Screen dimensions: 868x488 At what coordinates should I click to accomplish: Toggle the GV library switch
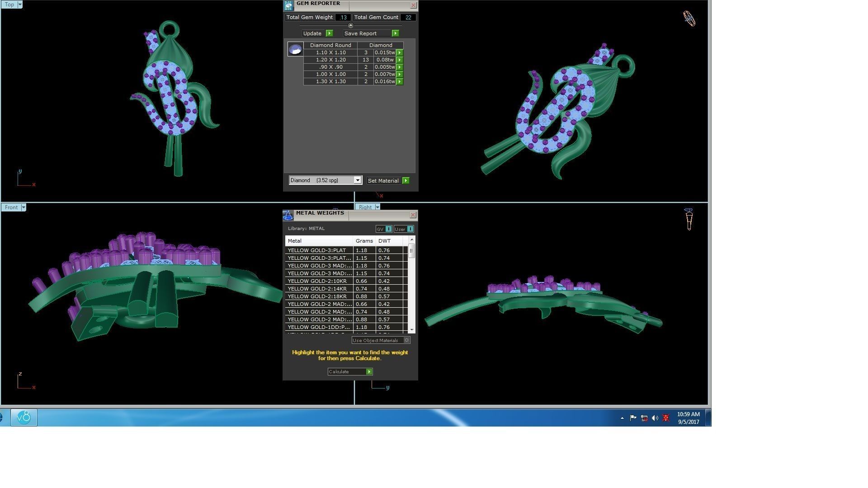388,229
